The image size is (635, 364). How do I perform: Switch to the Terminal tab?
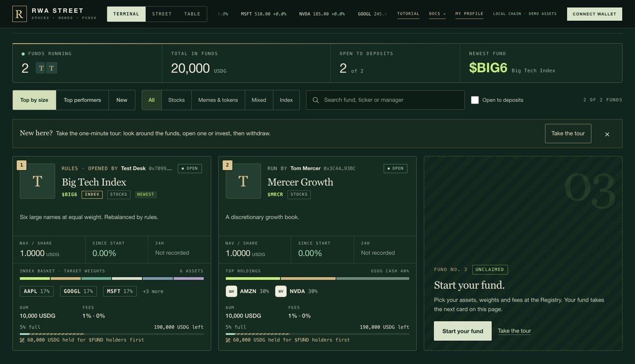coord(126,14)
